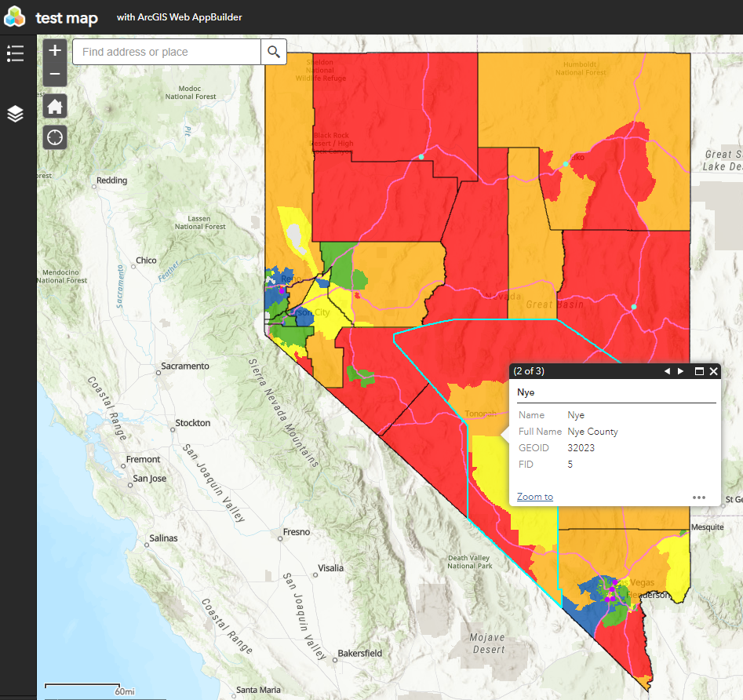Click the Nye heading inside the popup
The height and width of the screenshot is (700, 743).
tap(524, 392)
